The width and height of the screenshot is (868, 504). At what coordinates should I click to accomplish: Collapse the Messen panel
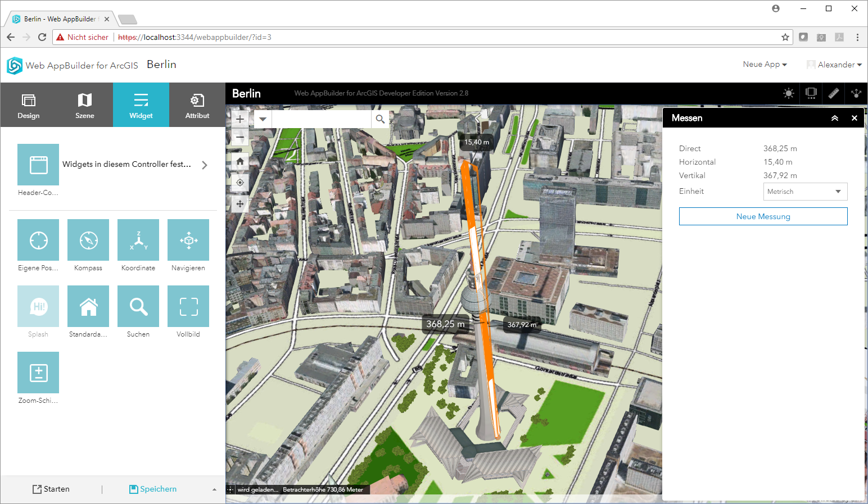835,118
